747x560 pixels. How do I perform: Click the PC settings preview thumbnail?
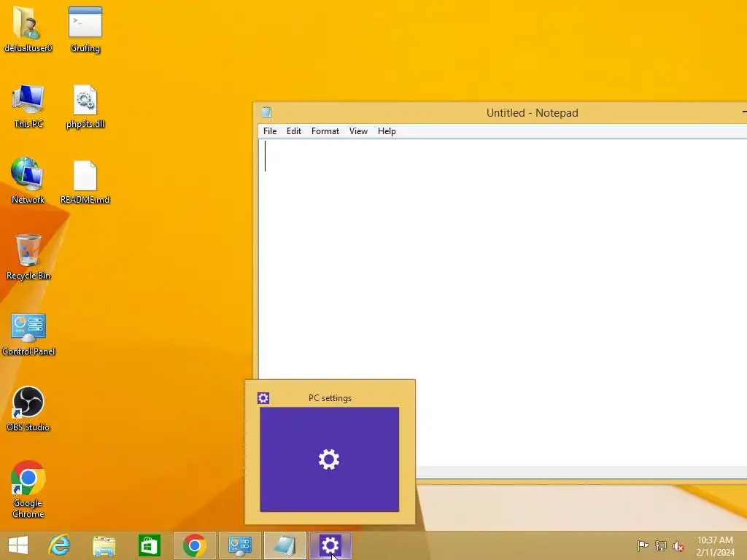329,459
